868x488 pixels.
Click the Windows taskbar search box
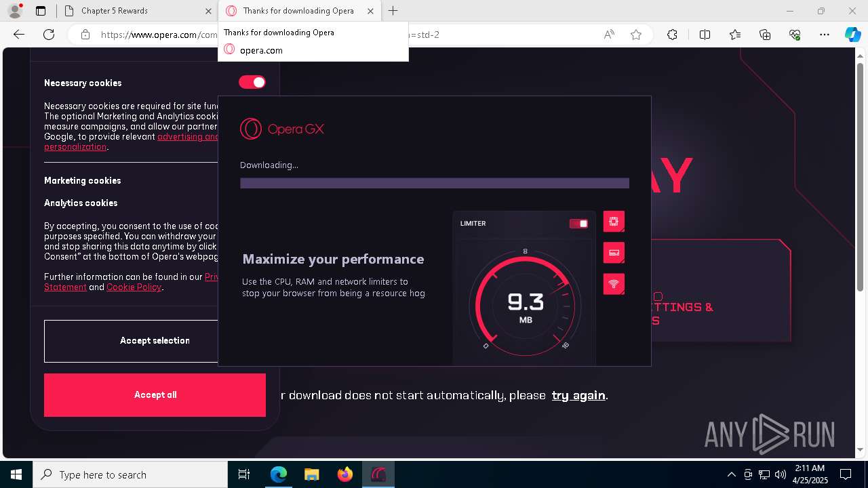point(130,474)
